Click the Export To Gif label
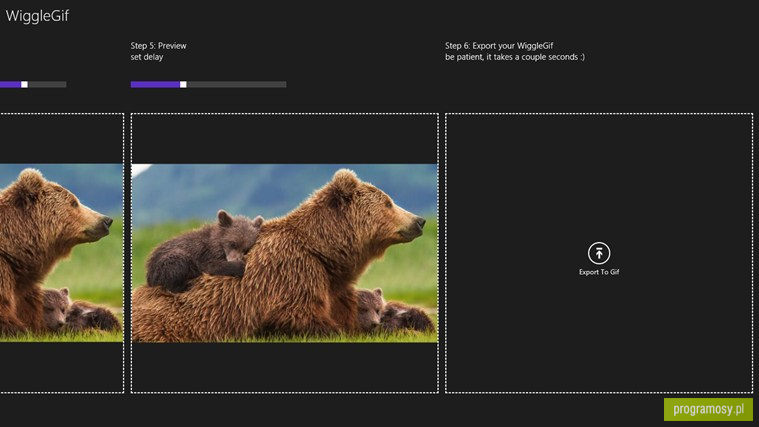Viewport: 759px width, 427px height. (x=599, y=272)
